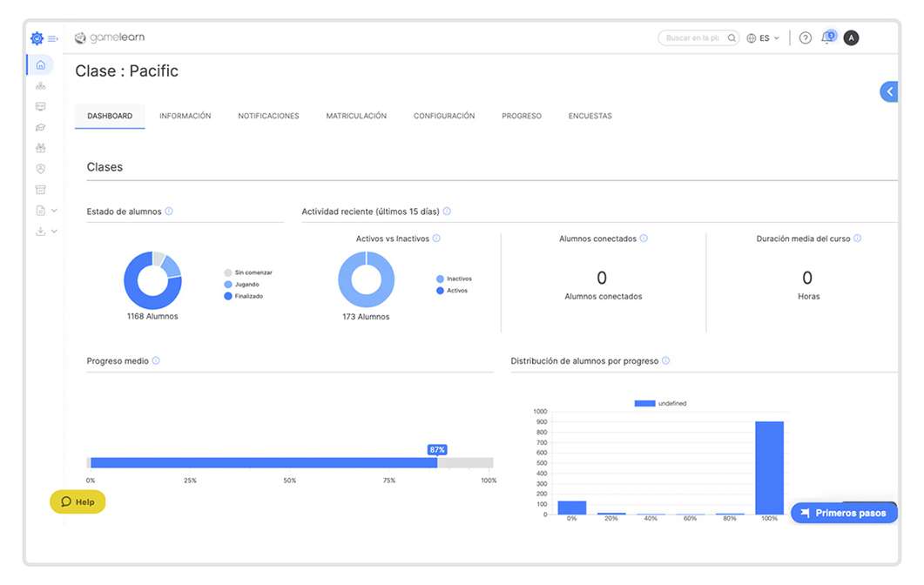Toggle the undefined legend on bar chart
Viewport: 924px width, 585px height.
661,404
